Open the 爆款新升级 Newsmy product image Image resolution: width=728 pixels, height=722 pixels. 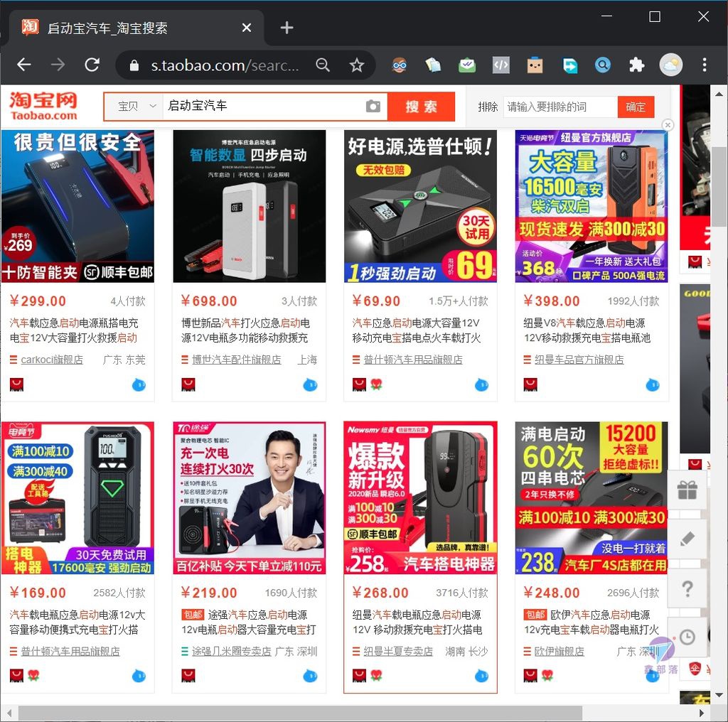(421, 498)
